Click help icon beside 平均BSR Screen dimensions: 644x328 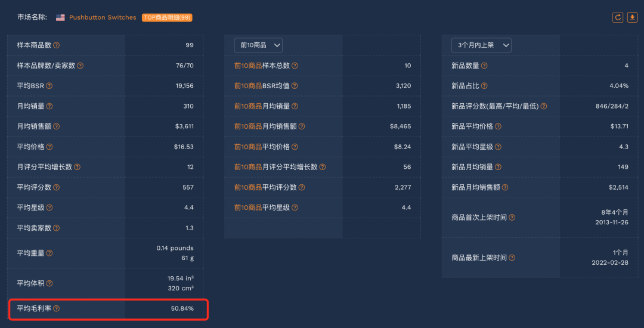(49, 86)
